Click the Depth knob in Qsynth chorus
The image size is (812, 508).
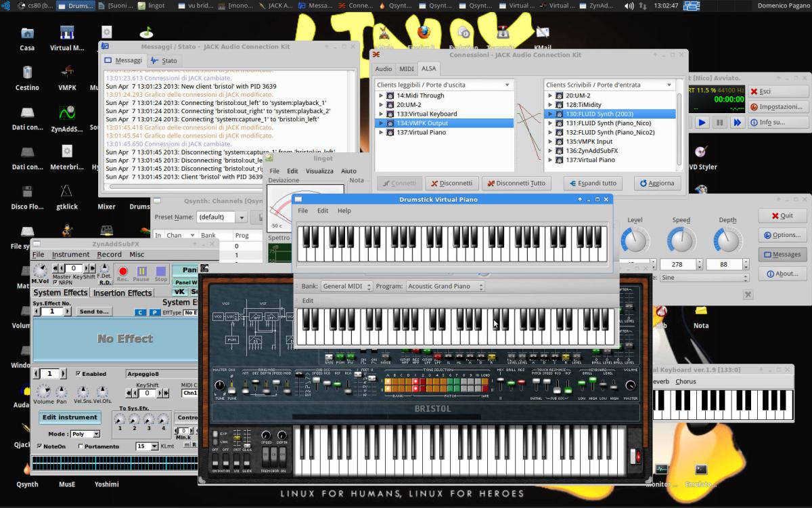pos(727,240)
